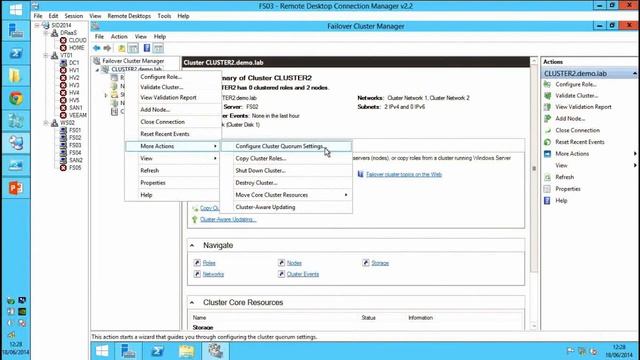Viewport: 640px width, 360px height.
Task: Click the Windows logo at top-left of host
Action: (16, 9)
